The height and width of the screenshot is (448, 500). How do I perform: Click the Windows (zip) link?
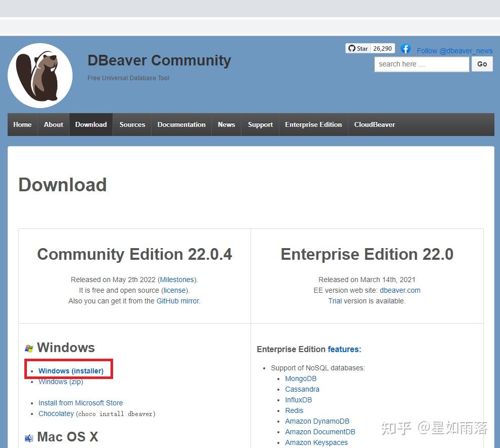coord(60,382)
